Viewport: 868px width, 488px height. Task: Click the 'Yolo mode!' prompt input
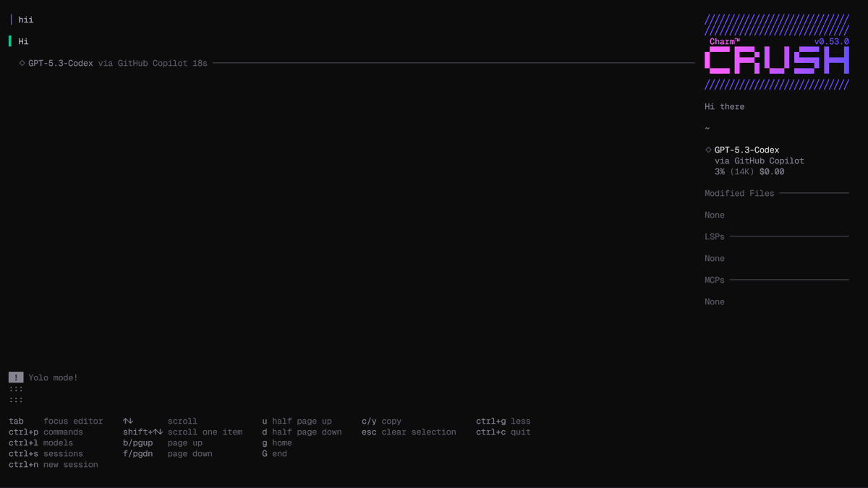tap(53, 377)
